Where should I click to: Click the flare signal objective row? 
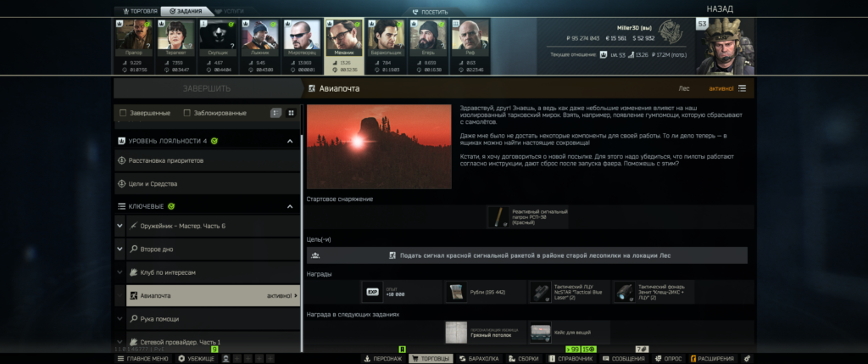point(527,255)
